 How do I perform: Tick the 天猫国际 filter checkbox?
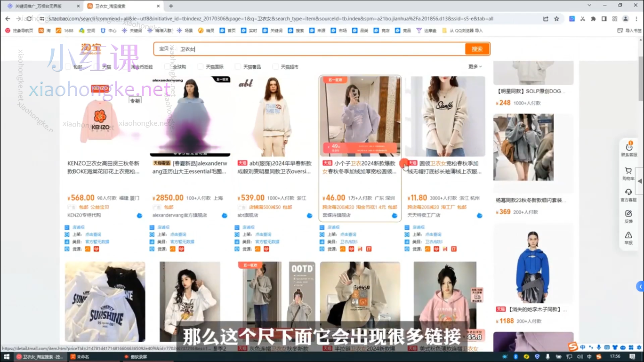point(201,67)
